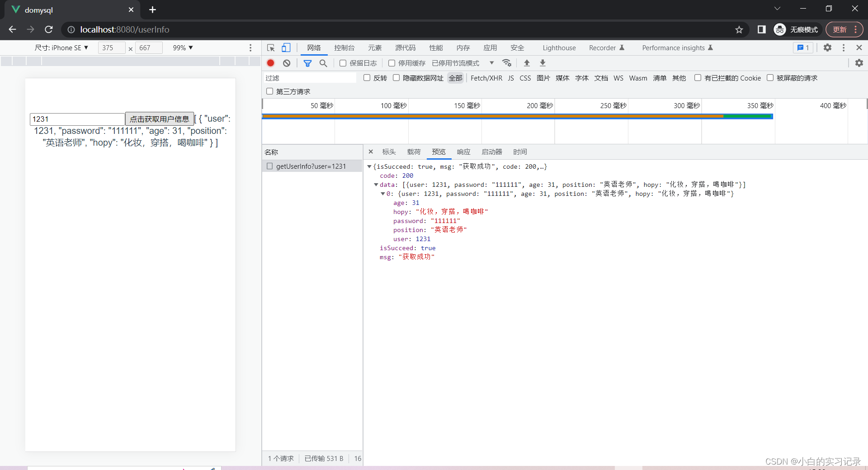Filter requests by CSS type
Viewport: 868px width, 470px height.
click(525, 78)
